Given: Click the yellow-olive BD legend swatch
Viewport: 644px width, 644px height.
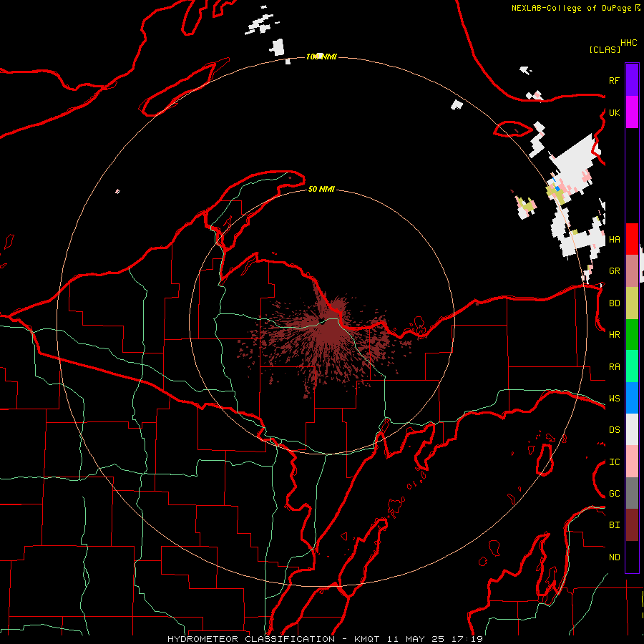Looking at the screenshot, I should (632, 303).
